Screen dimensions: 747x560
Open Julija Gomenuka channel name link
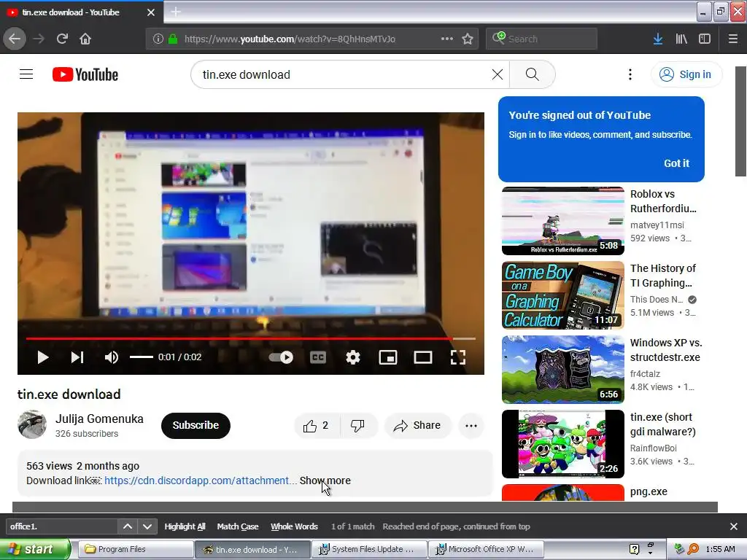[x=99, y=419]
